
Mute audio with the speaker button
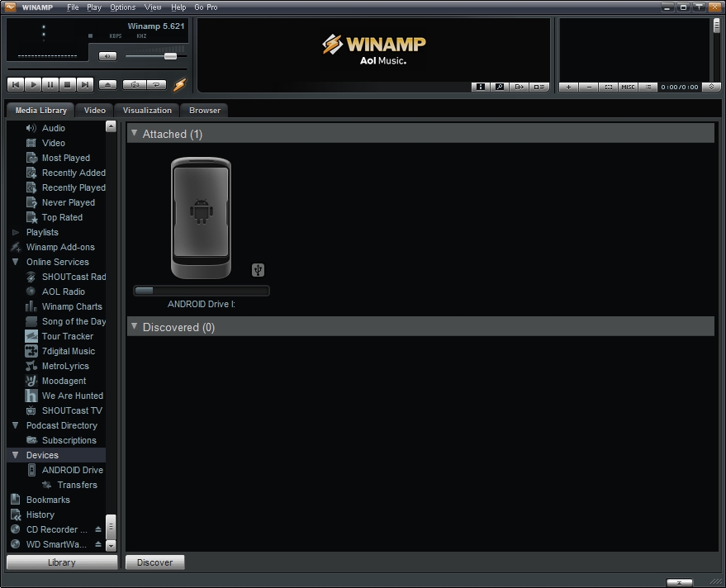(x=108, y=56)
